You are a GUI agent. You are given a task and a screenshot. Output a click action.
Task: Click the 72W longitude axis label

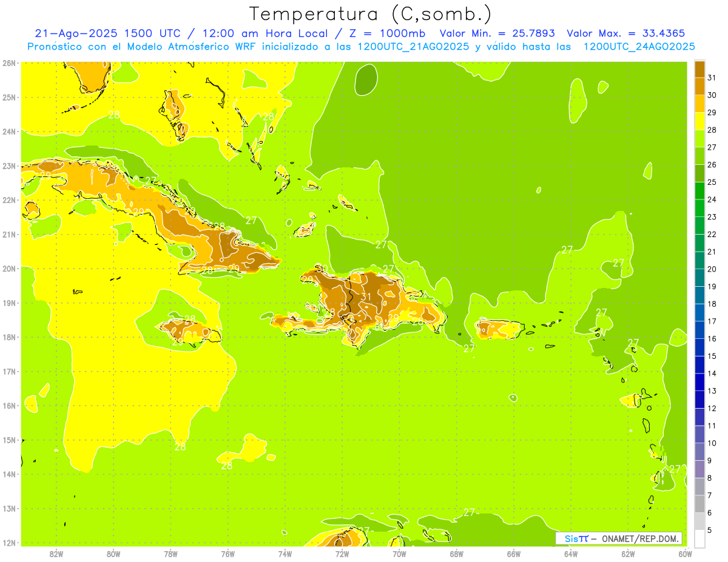342,554
